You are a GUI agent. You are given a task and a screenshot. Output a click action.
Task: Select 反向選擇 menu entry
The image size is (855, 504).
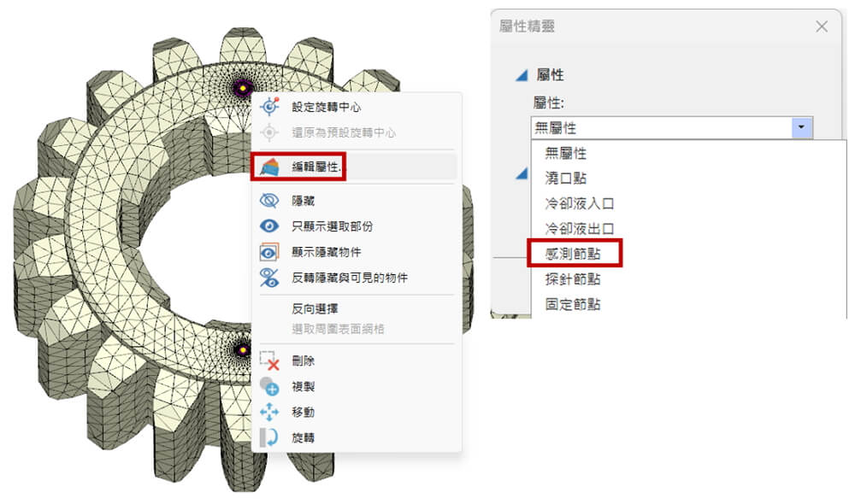(x=315, y=309)
